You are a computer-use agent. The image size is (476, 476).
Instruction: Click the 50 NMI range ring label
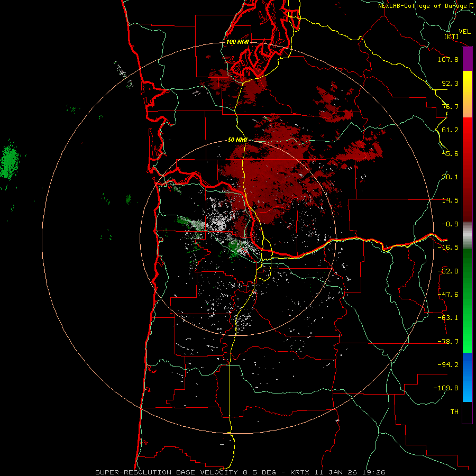pos(237,140)
